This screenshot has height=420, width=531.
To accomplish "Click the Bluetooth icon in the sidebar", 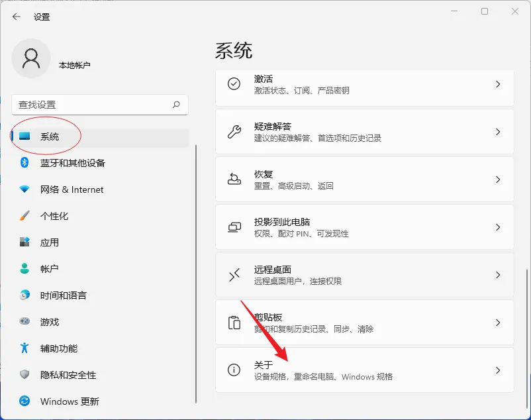I will tap(24, 162).
